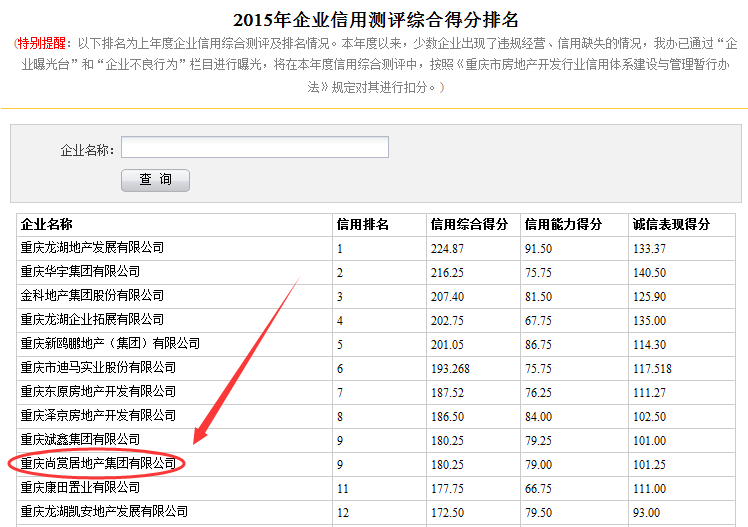Image resolution: width=748 pixels, height=527 pixels.
Task: Click the composite score 207.40
Action: tap(447, 297)
